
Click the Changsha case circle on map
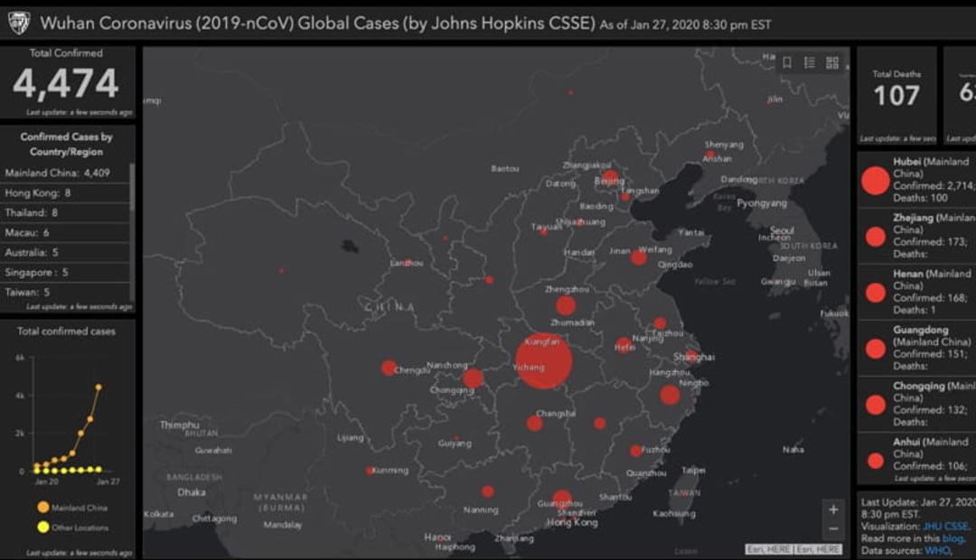click(x=534, y=424)
